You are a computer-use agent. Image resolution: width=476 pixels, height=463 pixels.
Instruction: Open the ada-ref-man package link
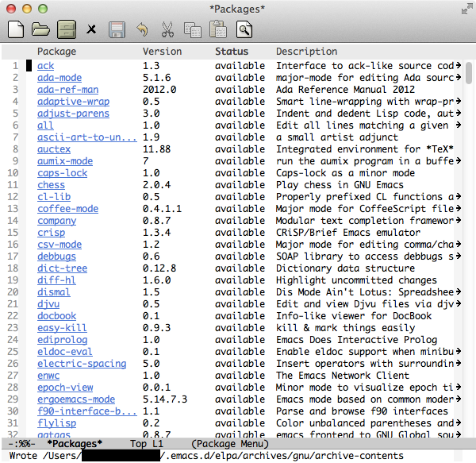pos(68,89)
